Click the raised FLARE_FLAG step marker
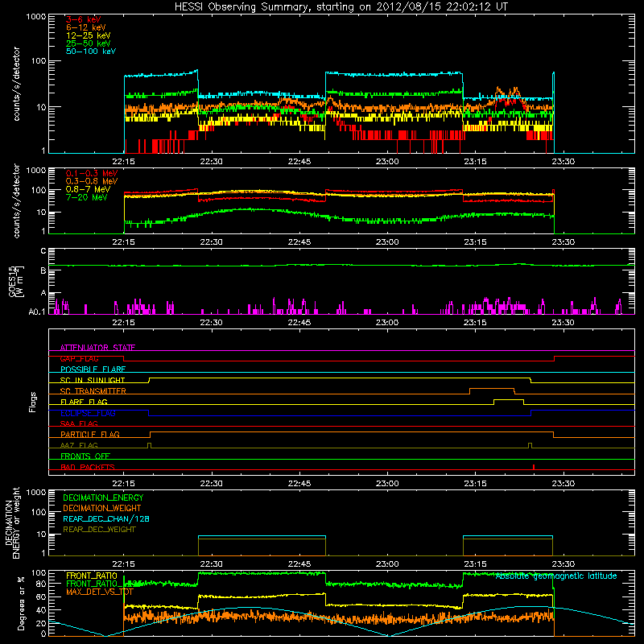Image resolution: width=644 pixels, height=644 pixels. (x=509, y=401)
